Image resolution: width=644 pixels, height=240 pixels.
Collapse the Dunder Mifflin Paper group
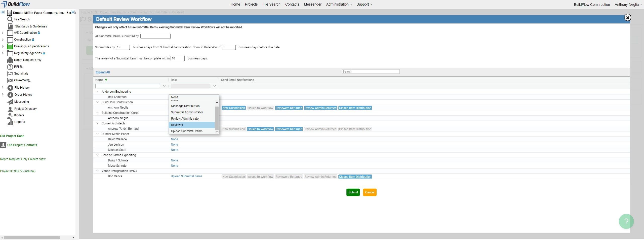(98, 134)
